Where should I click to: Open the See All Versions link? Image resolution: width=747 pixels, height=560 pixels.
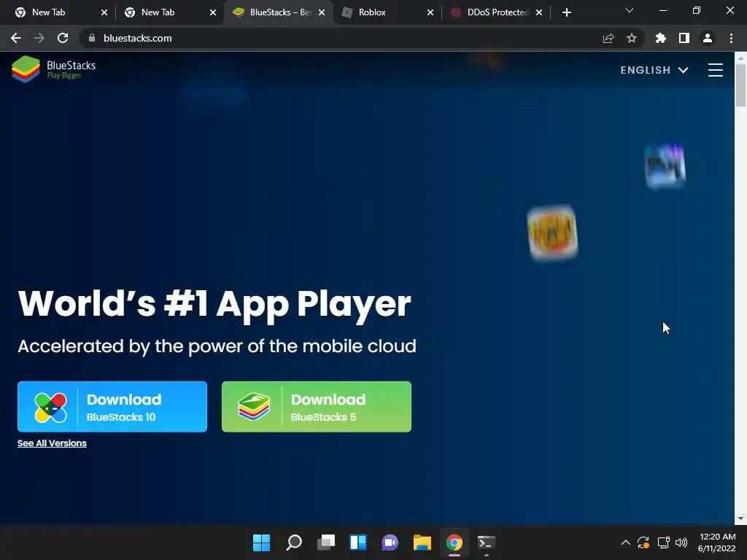pyautogui.click(x=52, y=443)
